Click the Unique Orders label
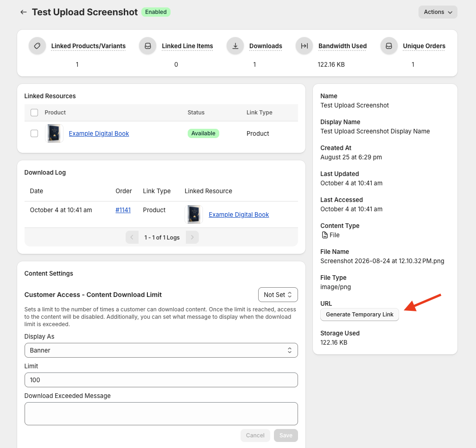The image size is (476, 448). pyautogui.click(x=424, y=46)
